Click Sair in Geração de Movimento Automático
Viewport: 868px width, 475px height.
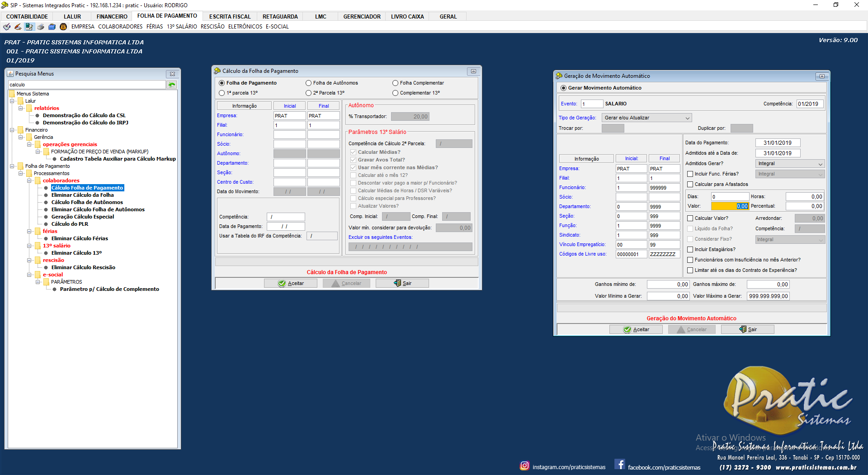point(748,330)
